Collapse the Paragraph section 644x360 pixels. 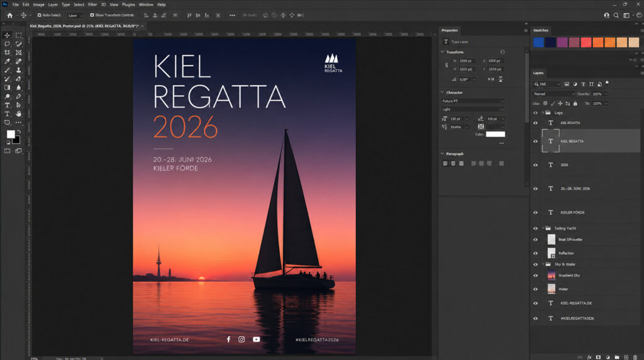click(x=442, y=154)
